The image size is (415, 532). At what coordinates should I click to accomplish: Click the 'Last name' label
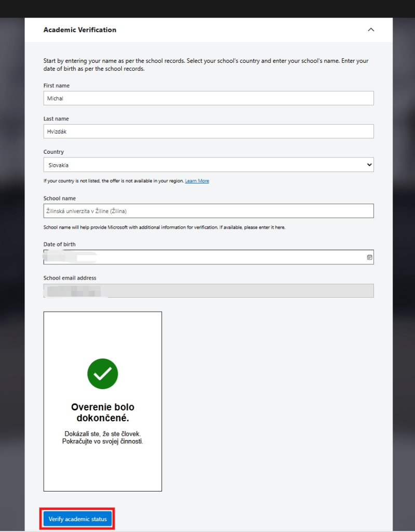coord(56,119)
